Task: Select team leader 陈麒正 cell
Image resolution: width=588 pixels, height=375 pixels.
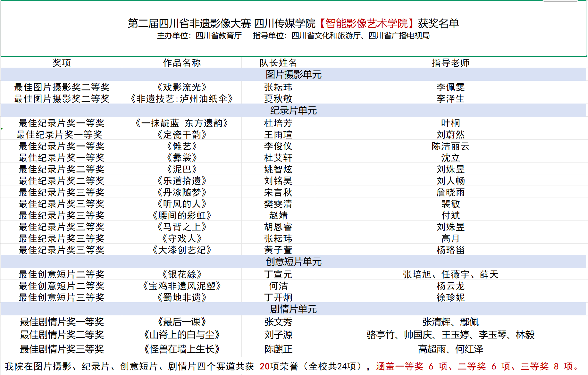Action: click(x=278, y=349)
